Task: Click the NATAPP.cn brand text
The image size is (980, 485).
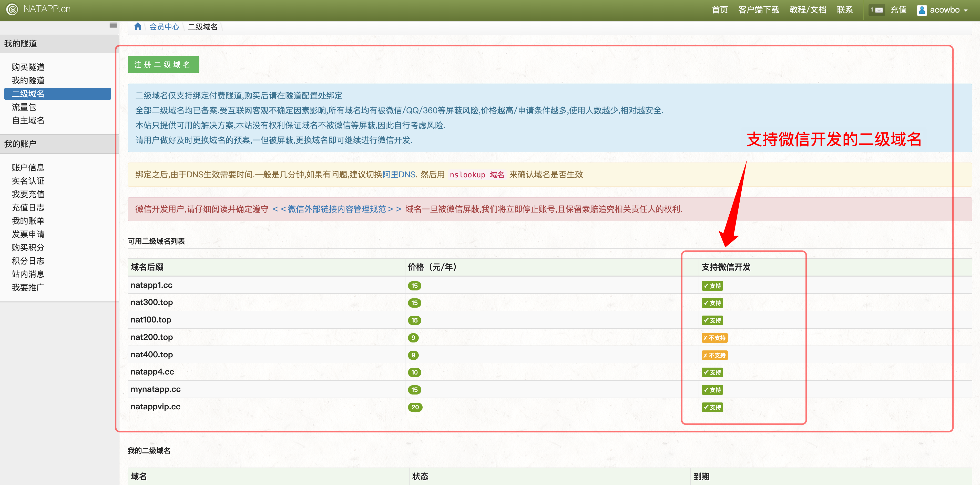Action: [x=47, y=9]
